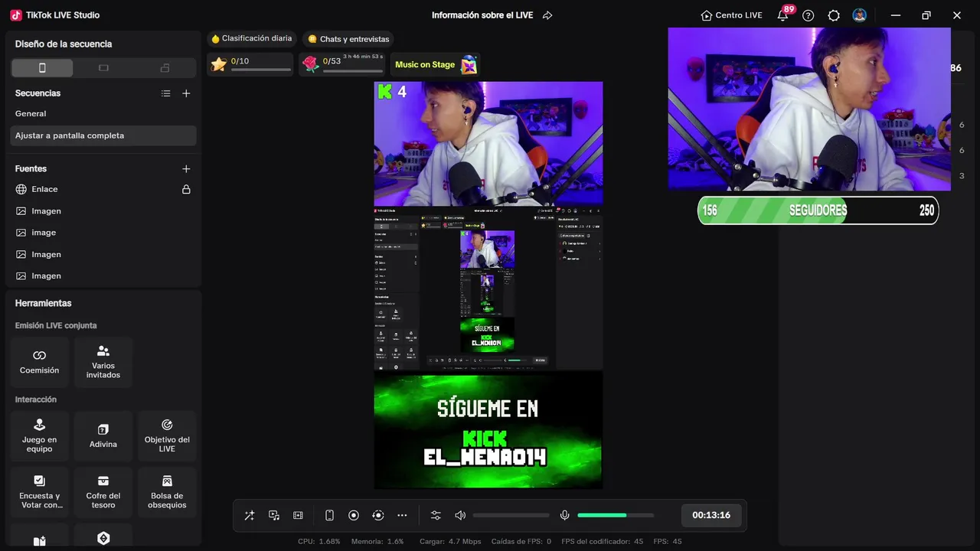
Task: Adjust the microphone volume slider
Action: 616,516
